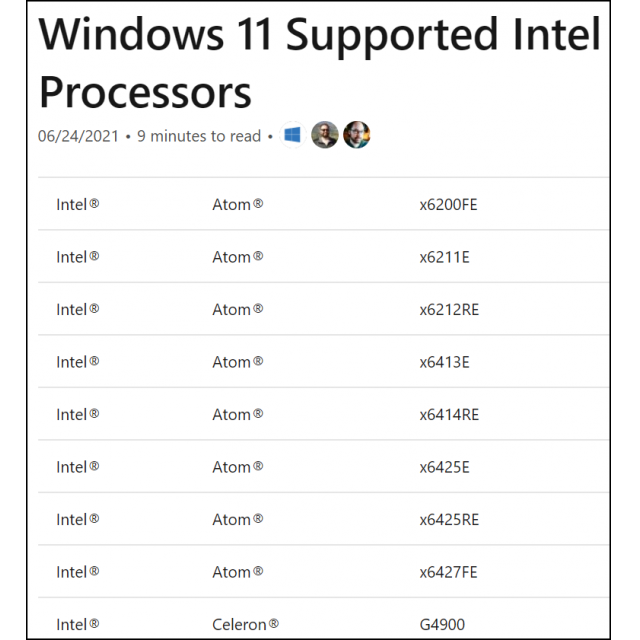The width and height of the screenshot is (640, 640).
Task: Select the x6413E model cell
Action: (x=444, y=362)
